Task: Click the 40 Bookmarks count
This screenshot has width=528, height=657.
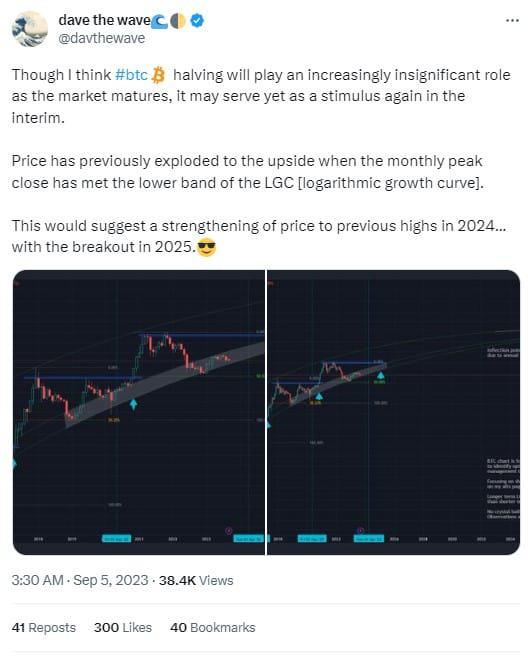Action: [213, 627]
